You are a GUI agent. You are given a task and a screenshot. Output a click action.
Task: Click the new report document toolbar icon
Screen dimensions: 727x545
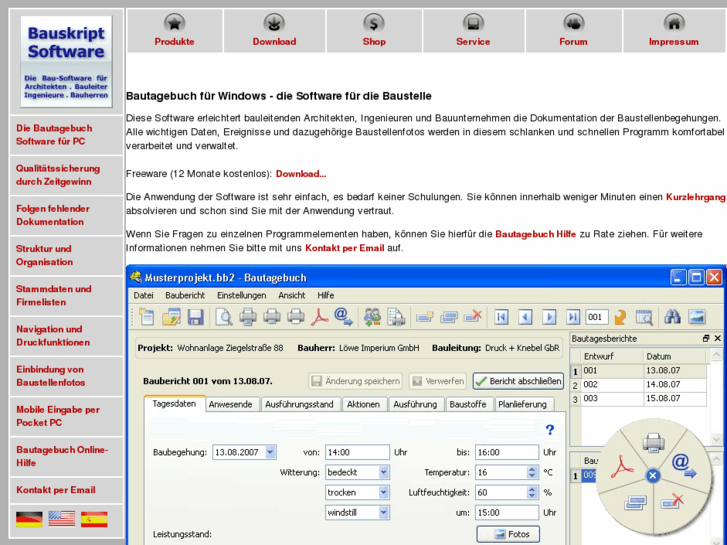point(147,317)
